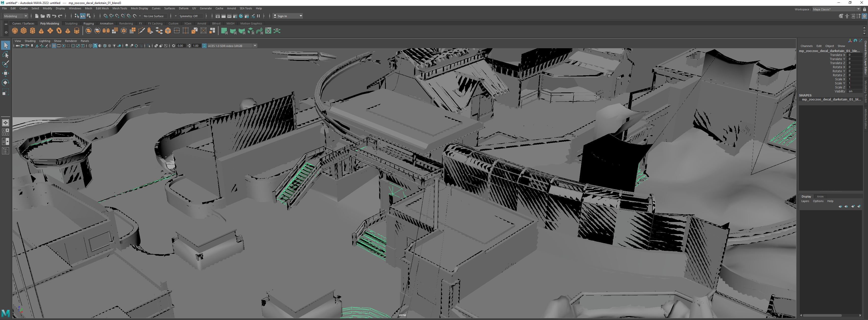Screen dimensions: 868x320
Task: Open the Layers menu in Layer Editor
Action: 805,201
